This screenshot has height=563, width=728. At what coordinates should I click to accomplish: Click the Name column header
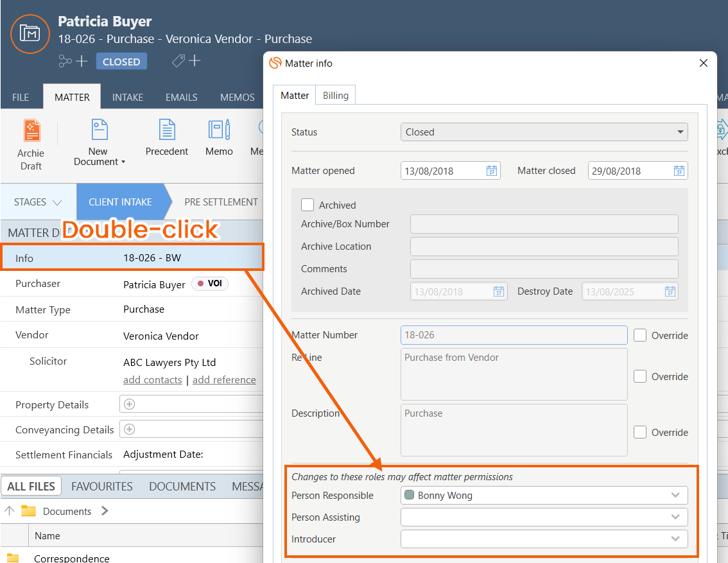tap(48, 535)
